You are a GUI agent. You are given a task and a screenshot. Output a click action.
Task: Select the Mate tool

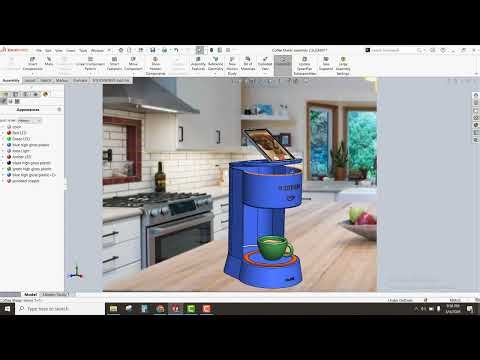[x=49, y=61]
